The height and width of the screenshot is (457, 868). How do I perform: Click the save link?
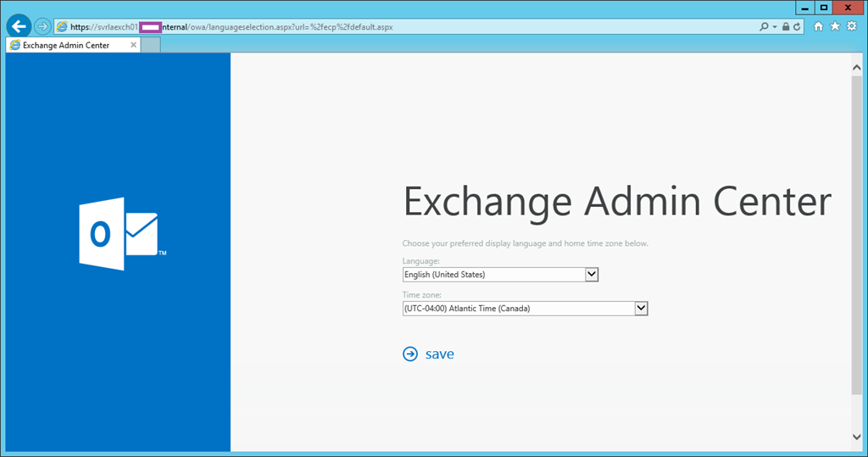coord(440,354)
